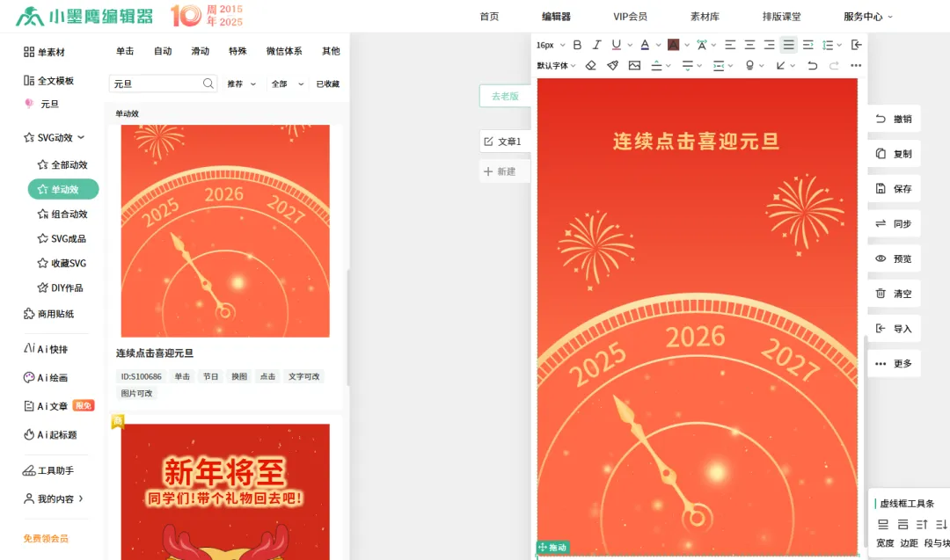
Task: Click the search magnifier icon
Action: (208, 84)
